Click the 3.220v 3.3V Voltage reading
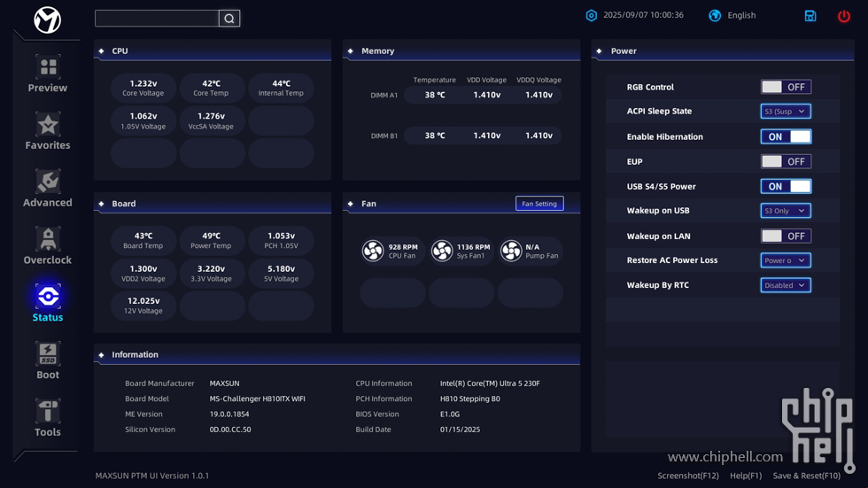The height and width of the screenshot is (488, 868). 211,274
